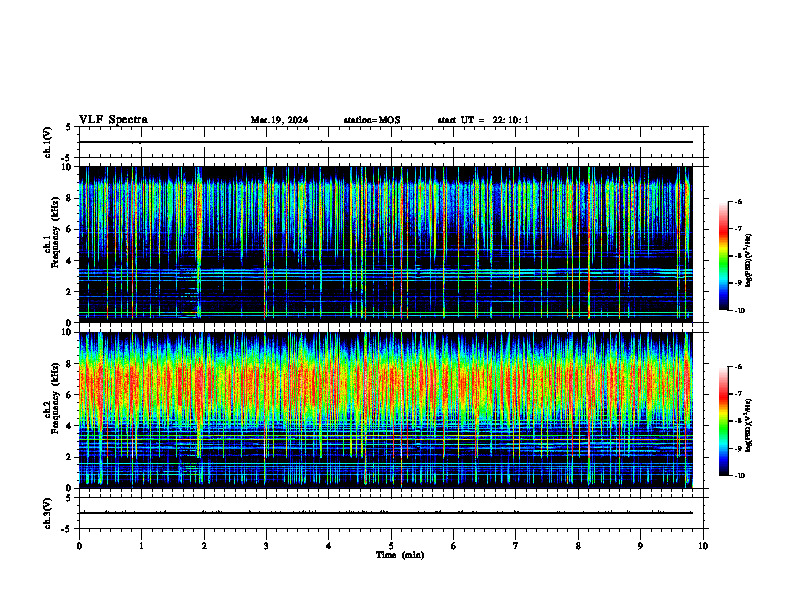This screenshot has width=792, height=612.
Task: Click the time axis tick label "5"
Action: 391,546
